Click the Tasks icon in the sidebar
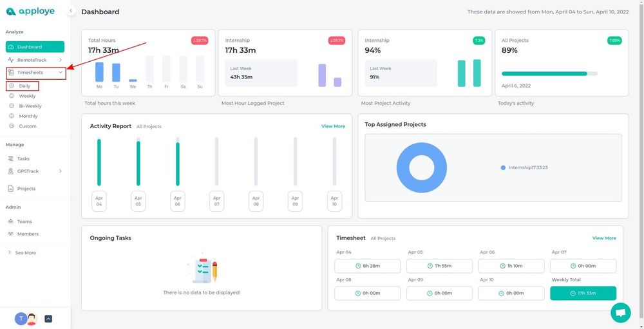The image size is (644, 329). click(10, 158)
